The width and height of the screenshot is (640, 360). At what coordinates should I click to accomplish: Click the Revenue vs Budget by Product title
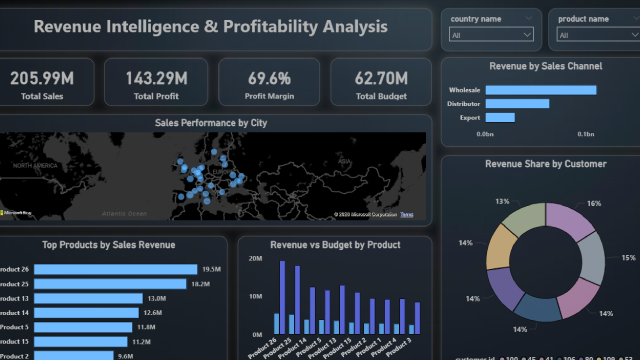pyautogui.click(x=335, y=245)
